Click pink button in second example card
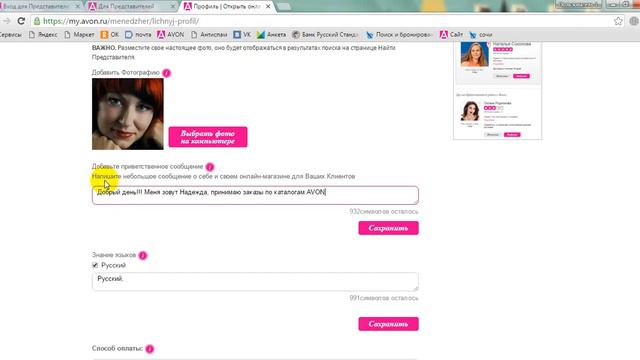The image size is (640, 360). click(512, 134)
